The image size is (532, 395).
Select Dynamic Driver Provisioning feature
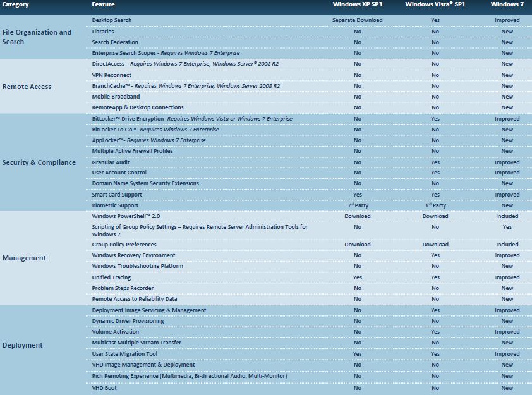[128, 321]
